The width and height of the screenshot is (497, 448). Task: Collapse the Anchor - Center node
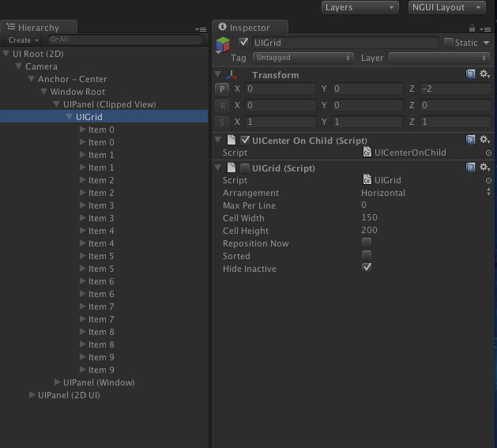coord(31,79)
